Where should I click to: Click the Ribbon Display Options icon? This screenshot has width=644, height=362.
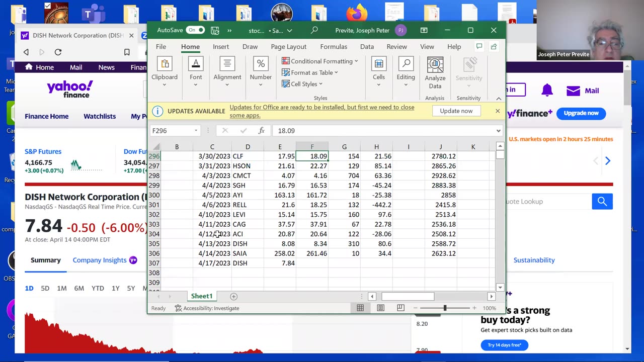pos(424,30)
